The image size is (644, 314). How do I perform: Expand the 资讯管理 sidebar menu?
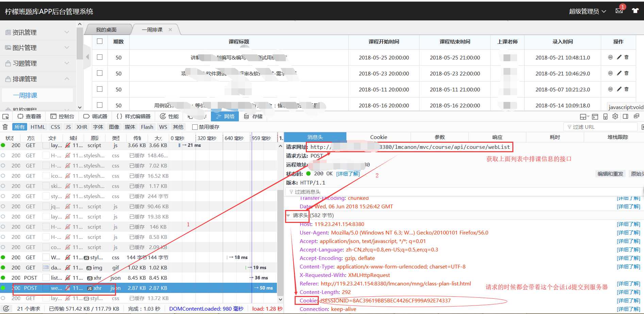[x=38, y=32]
